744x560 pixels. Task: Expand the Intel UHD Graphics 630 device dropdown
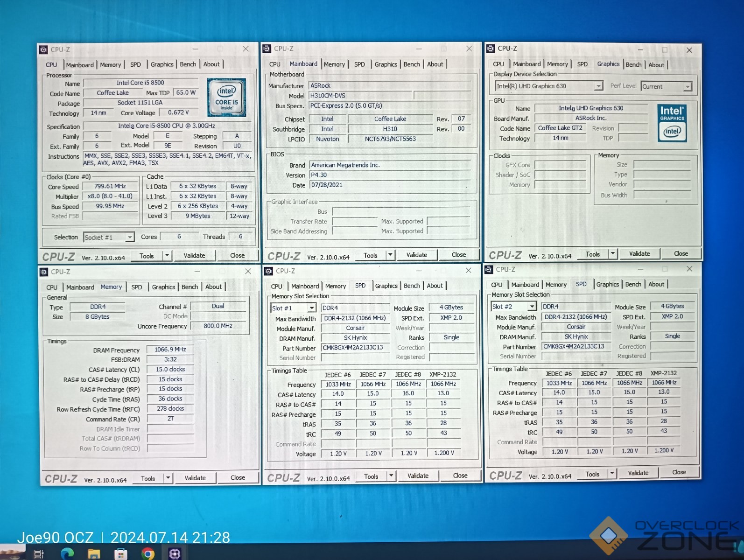point(598,86)
